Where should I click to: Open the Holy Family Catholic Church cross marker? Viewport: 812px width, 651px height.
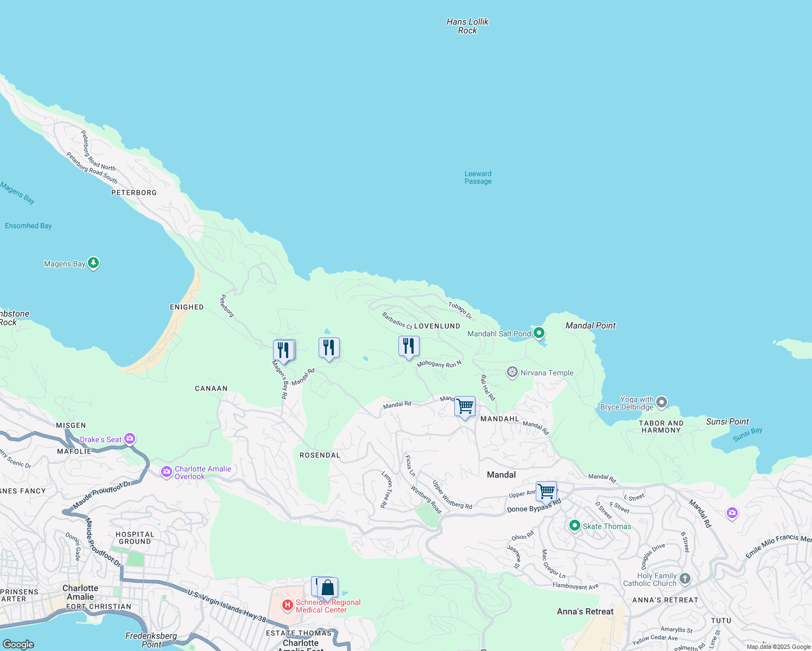pos(684,579)
